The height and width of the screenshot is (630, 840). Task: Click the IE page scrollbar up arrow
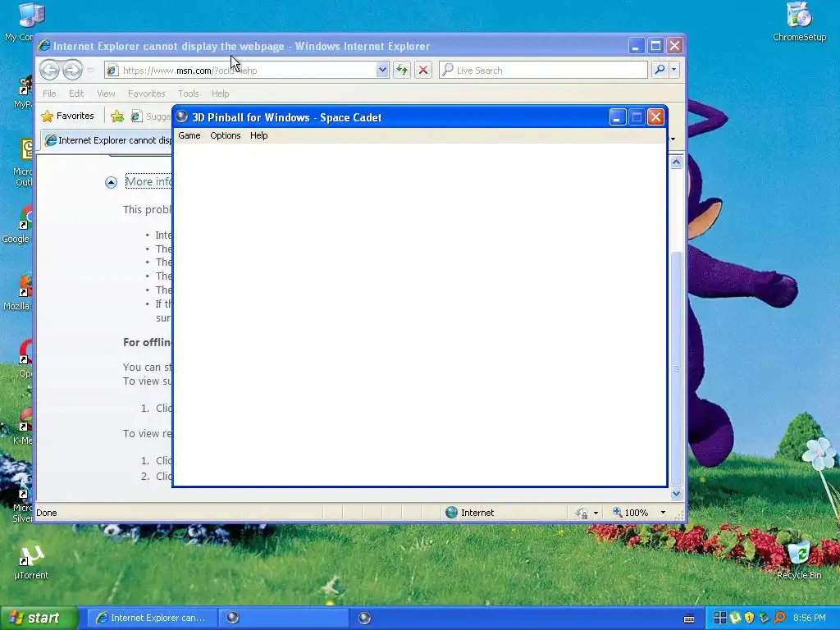(676, 162)
